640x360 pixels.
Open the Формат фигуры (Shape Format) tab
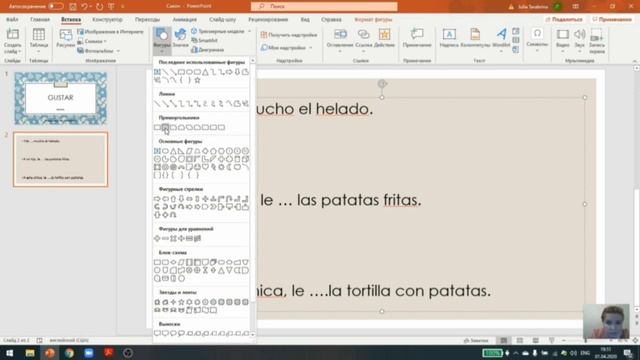[x=373, y=20]
